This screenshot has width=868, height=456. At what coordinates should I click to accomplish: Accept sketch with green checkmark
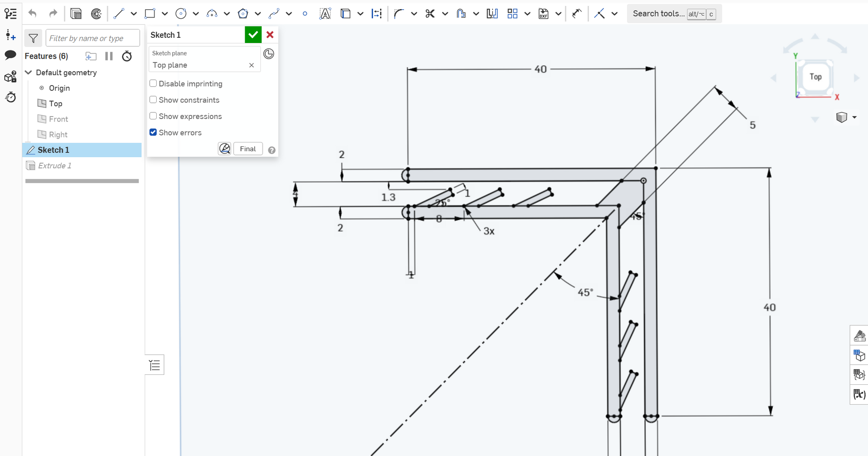tap(253, 35)
